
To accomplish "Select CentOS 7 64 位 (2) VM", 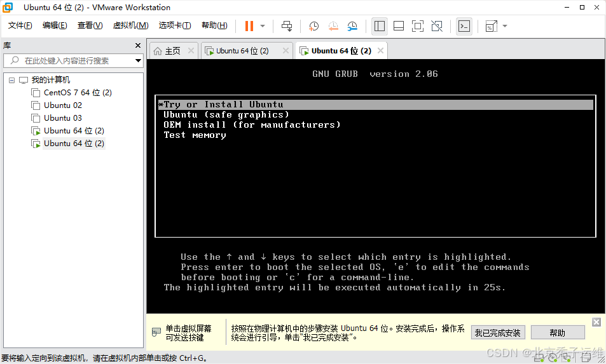I will (x=78, y=93).
